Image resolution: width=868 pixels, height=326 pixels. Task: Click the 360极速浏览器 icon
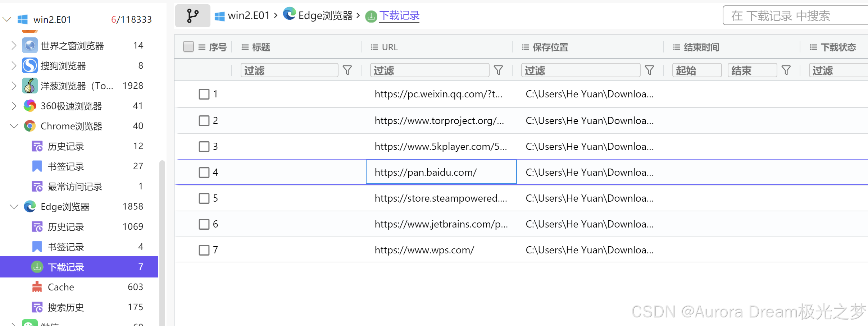(x=30, y=106)
